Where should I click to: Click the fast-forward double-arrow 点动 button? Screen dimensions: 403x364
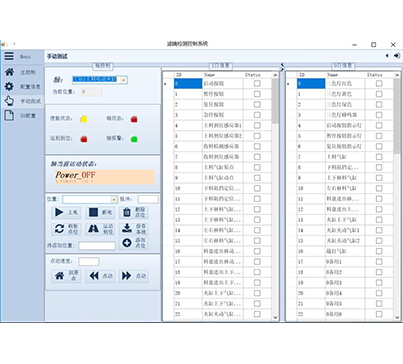tap(134, 276)
